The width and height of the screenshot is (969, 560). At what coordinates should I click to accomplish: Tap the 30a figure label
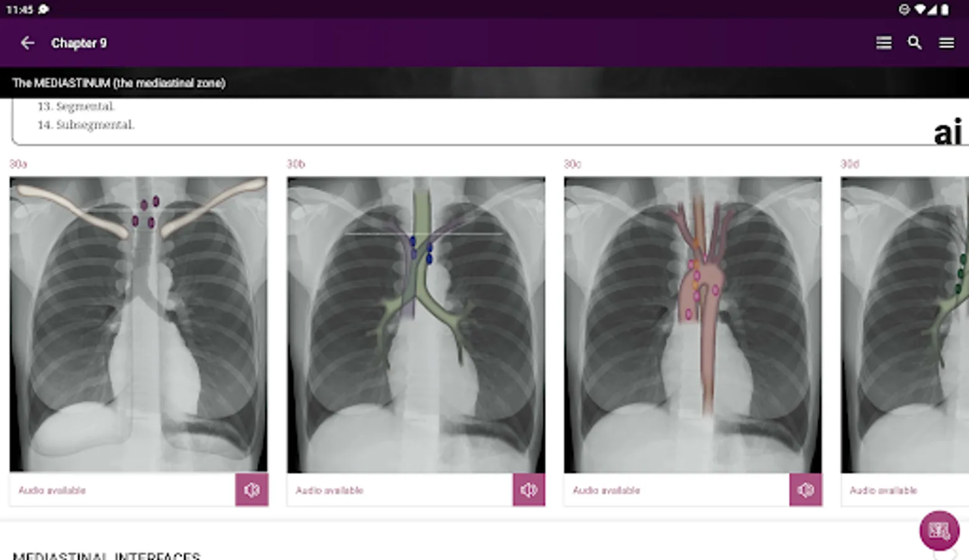click(x=18, y=164)
